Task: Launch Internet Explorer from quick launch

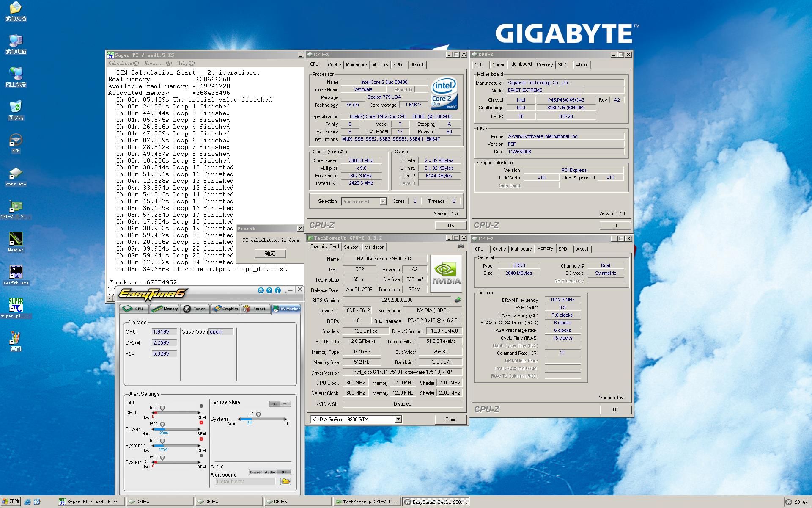Action: click(27, 502)
